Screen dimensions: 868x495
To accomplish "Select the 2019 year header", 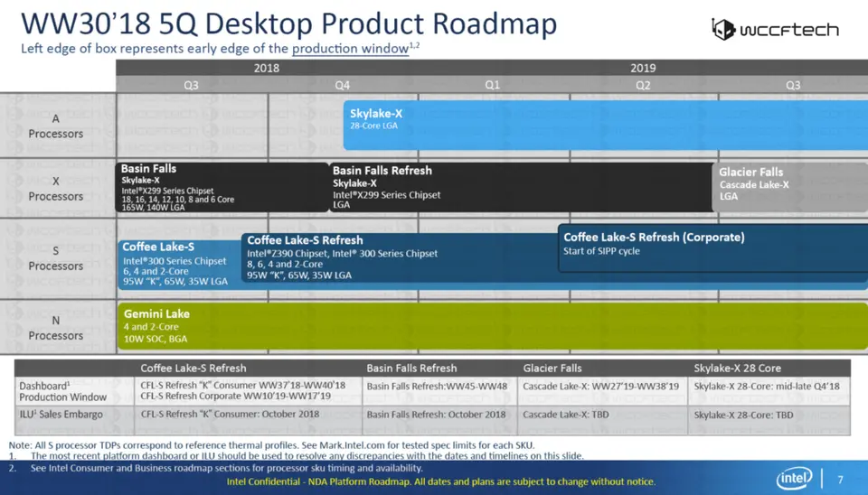I will [x=643, y=68].
